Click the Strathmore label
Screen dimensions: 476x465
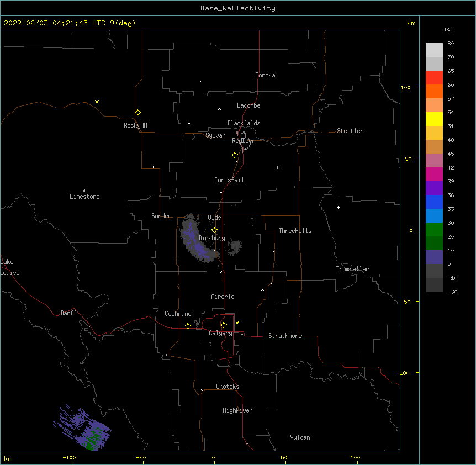coord(285,336)
